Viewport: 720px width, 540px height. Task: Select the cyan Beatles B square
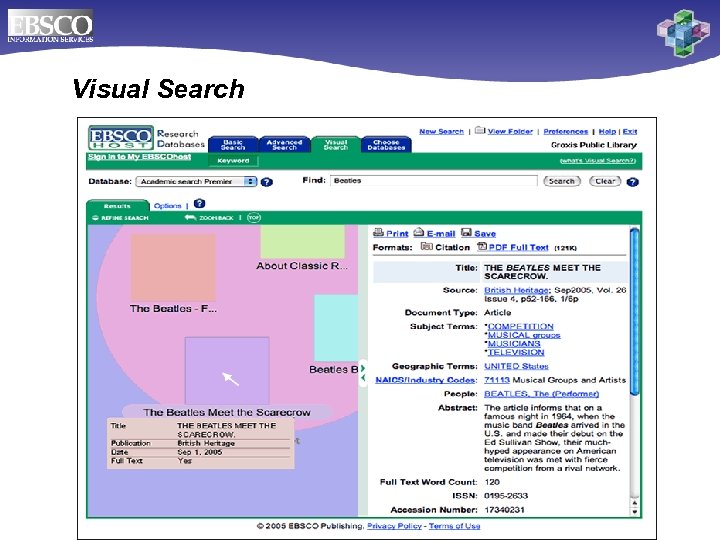[336, 328]
